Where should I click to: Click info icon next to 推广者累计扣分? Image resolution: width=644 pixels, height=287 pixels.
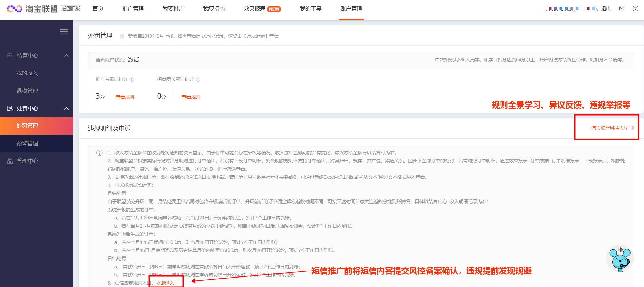tap(132, 80)
